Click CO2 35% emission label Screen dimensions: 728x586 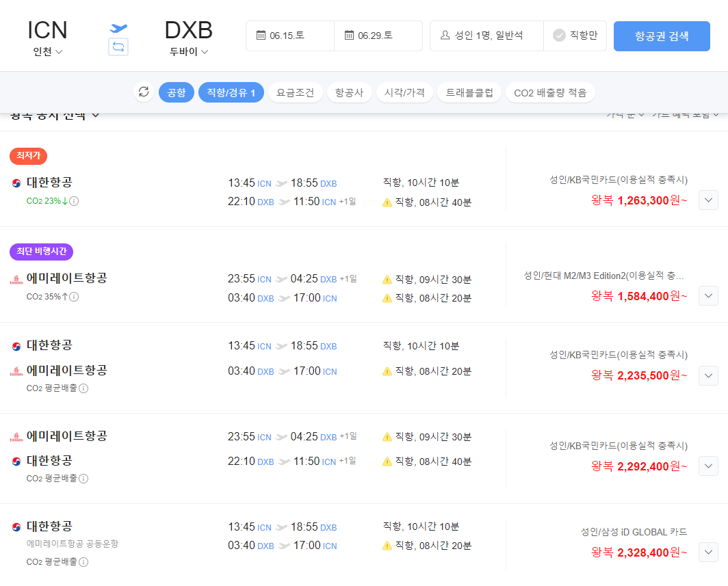(47, 297)
